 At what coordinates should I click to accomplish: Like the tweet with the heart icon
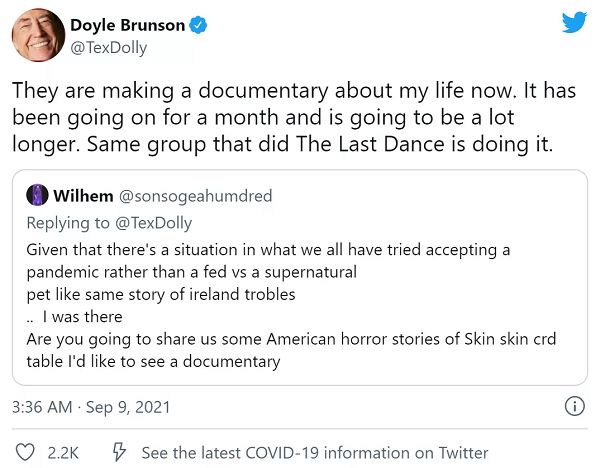(26, 452)
